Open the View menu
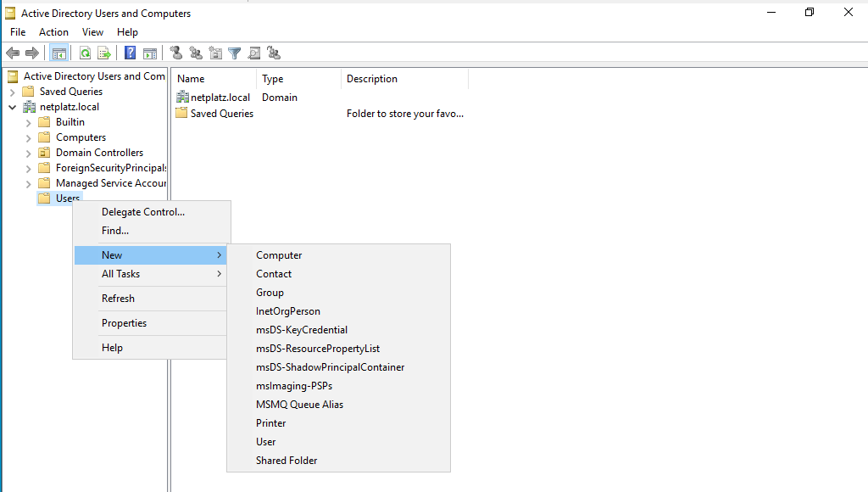The height and width of the screenshot is (492, 868). pos(92,32)
